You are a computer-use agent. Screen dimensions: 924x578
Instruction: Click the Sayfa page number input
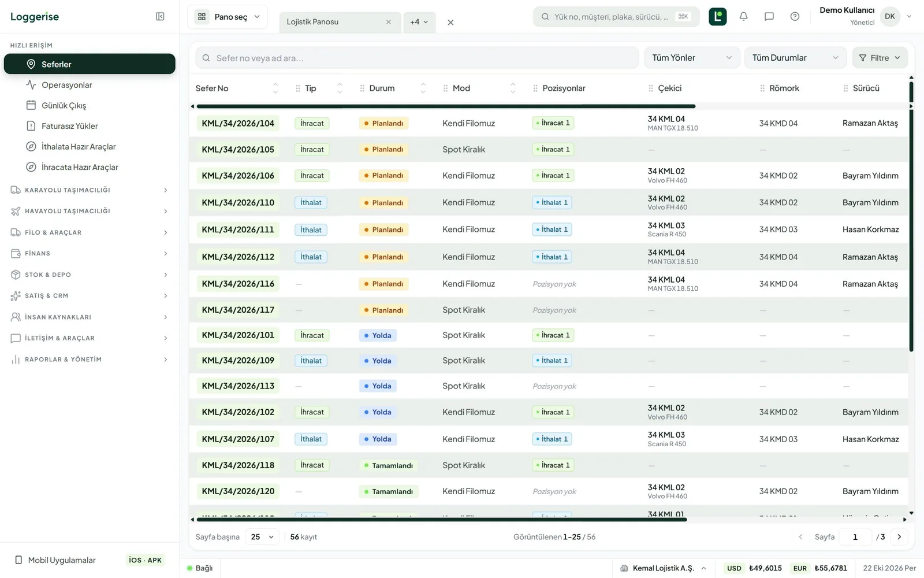click(x=855, y=537)
